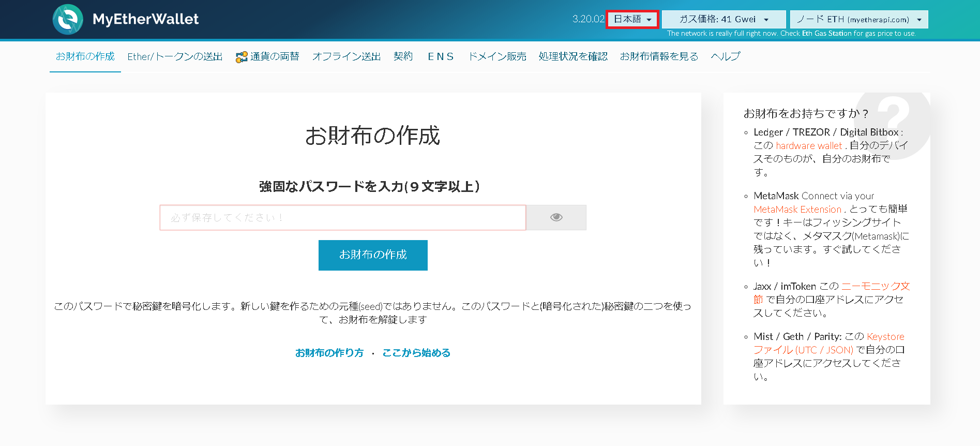
Task: Click the MyEtherWallet title text
Action: (x=145, y=19)
